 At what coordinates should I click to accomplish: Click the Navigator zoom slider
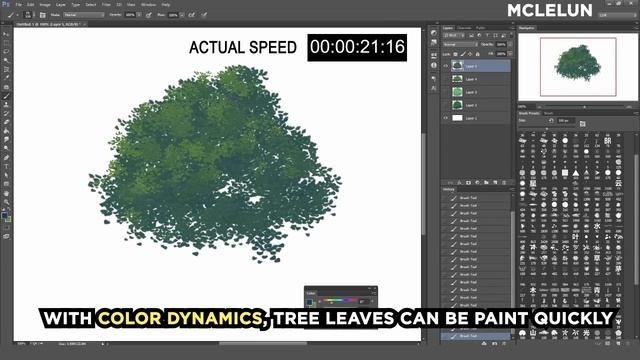pyautogui.click(x=584, y=107)
